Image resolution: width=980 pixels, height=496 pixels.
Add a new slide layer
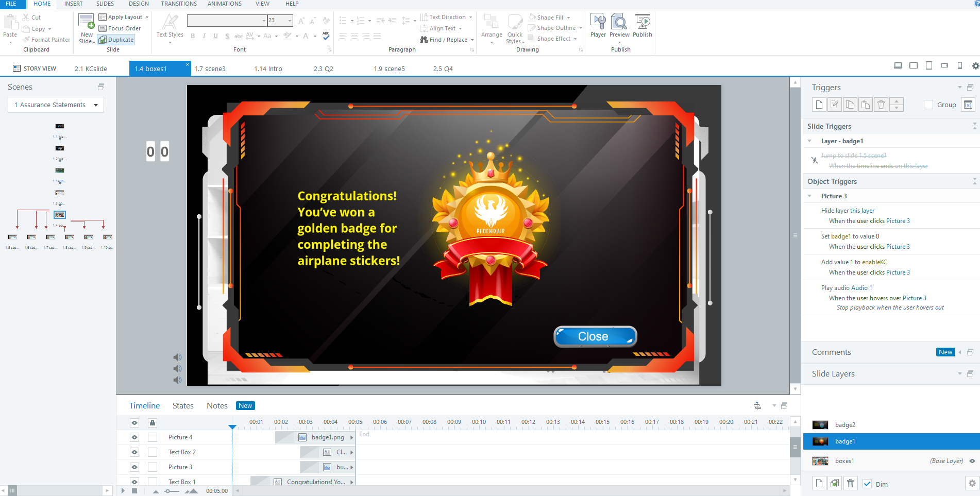click(x=819, y=484)
